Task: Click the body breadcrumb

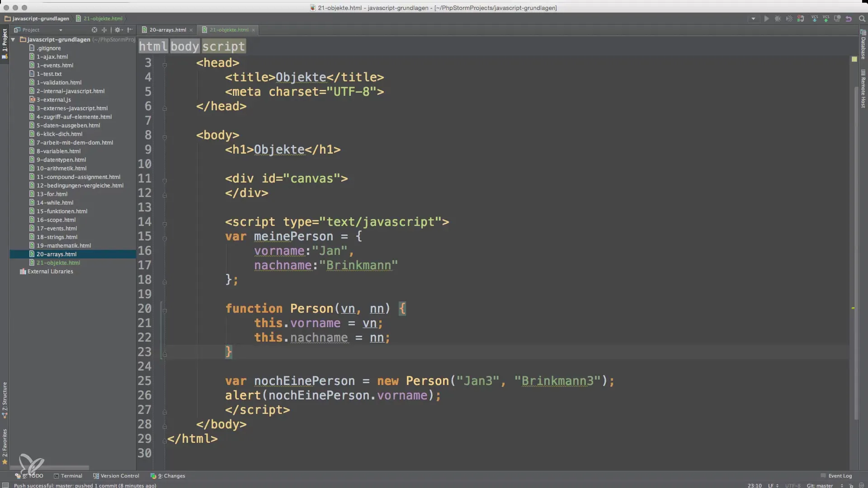Action: (x=184, y=46)
